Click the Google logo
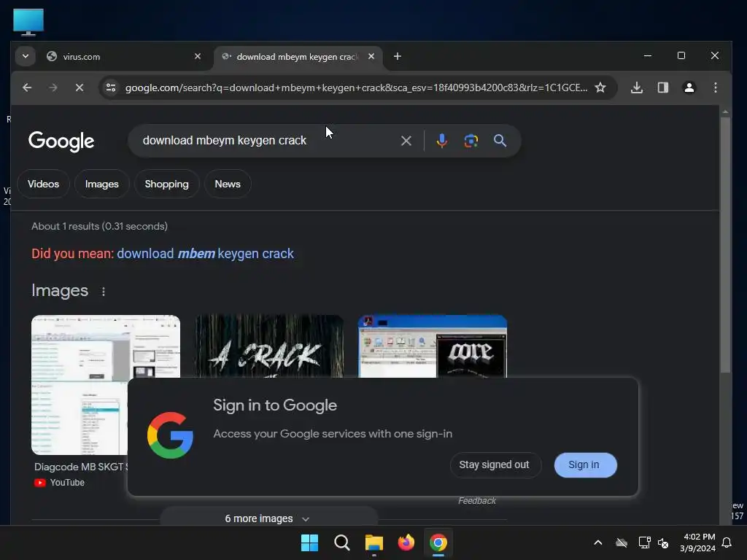The width and height of the screenshot is (747, 560). [x=61, y=141]
